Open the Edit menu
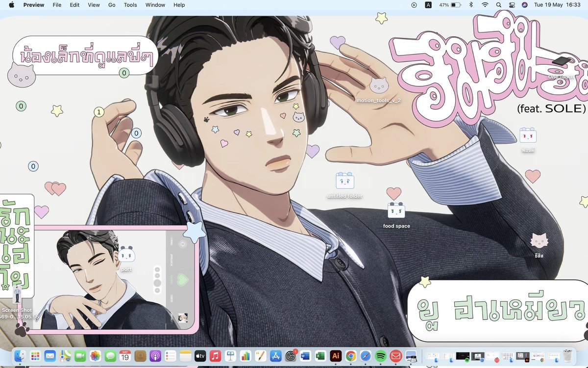 [74, 5]
